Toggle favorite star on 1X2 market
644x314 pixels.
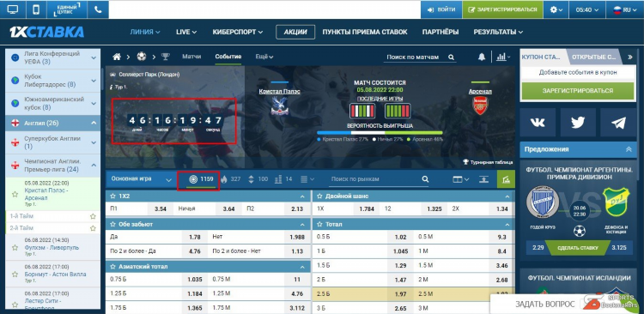(x=113, y=196)
